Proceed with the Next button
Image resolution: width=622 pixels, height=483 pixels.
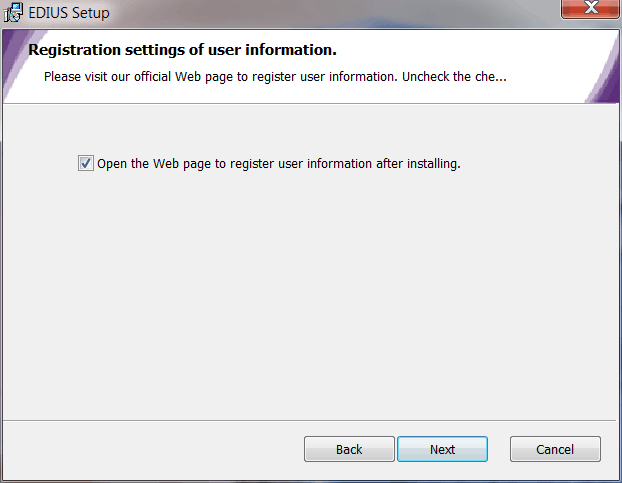(442, 449)
